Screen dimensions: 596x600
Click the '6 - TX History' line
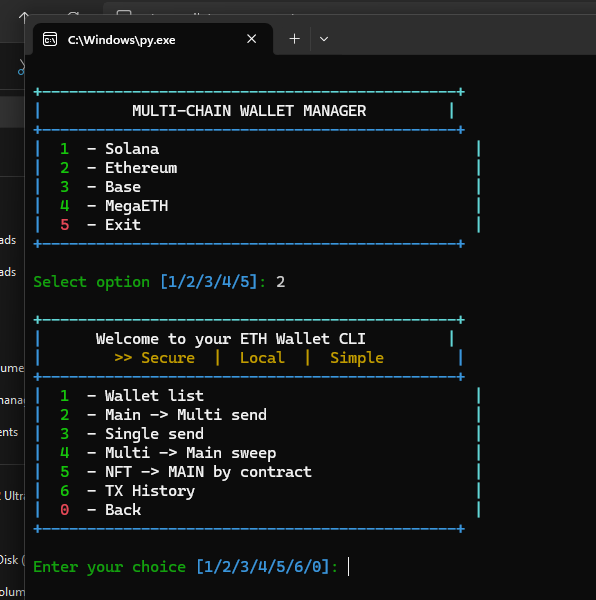pos(127,491)
